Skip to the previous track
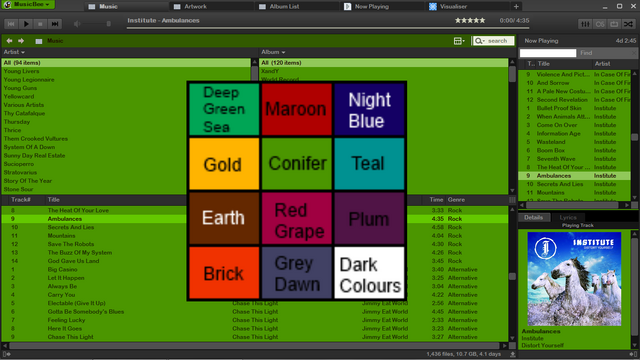Viewport: 640px width, 360px height. coord(11,24)
